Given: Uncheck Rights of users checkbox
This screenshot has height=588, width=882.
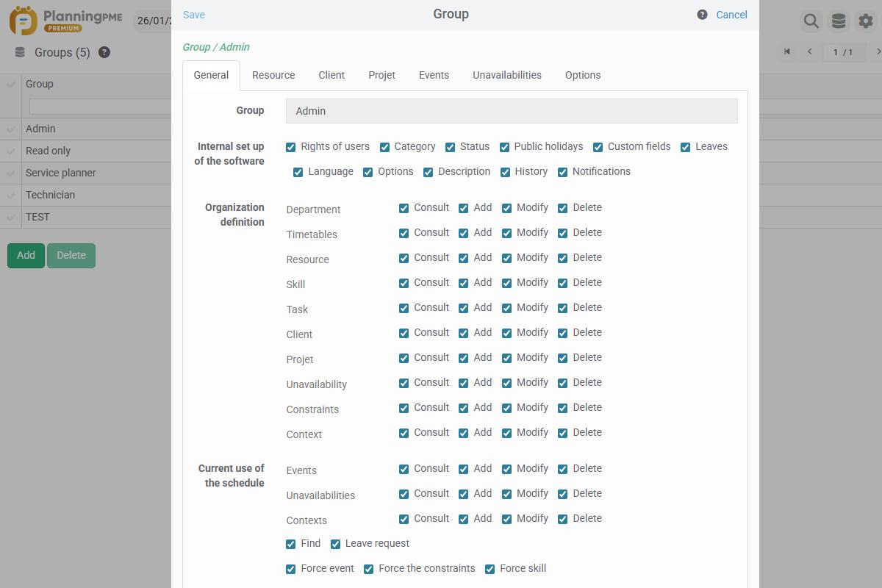Looking at the screenshot, I should click(x=291, y=147).
